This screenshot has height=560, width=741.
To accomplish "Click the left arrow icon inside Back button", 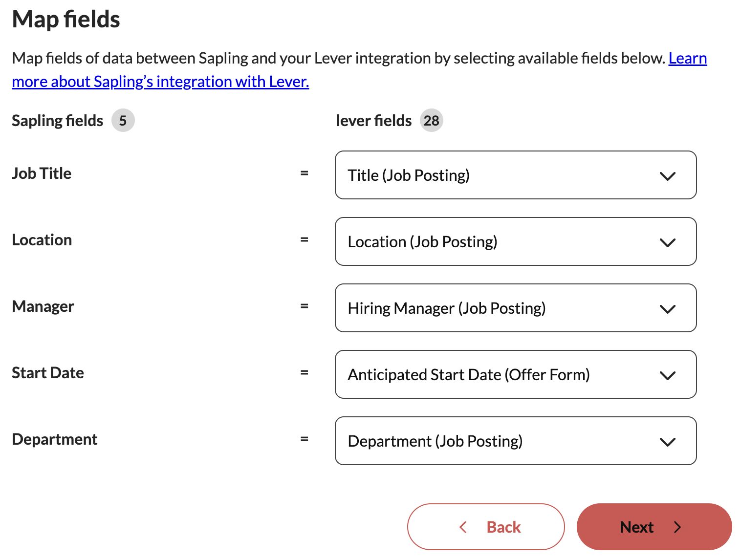I will click(x=463, y=527).
